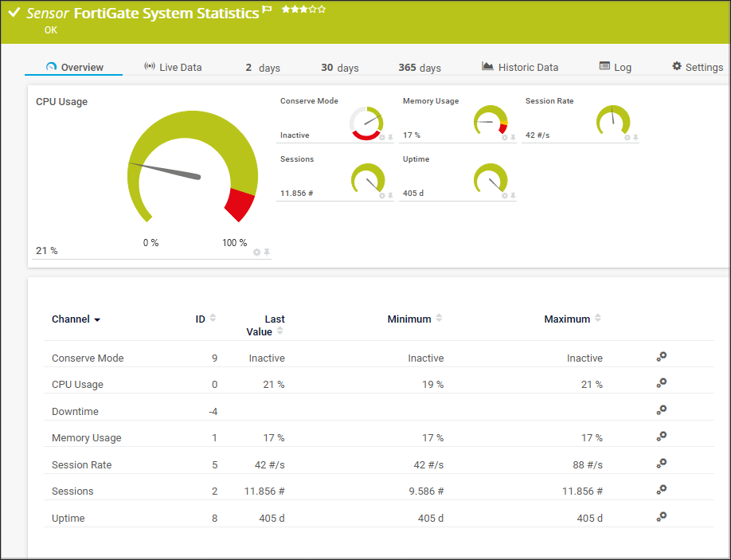Screen dimensions: 731x560
Task: Click the gear icon on the Sessions gauge
Action: point(381,196)
